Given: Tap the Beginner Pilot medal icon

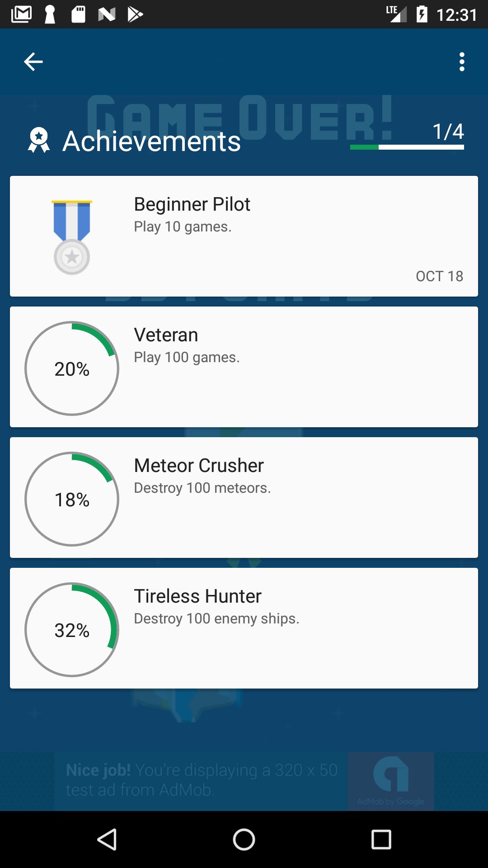Looking at the screenshot, I should [72, 237].
